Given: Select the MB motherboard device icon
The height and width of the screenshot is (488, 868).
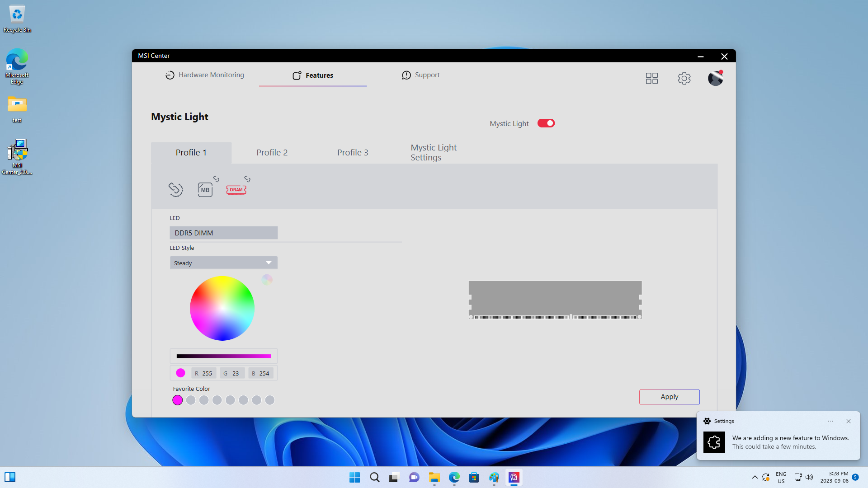Looking at the screenshot, I should [x=205, y=190].
